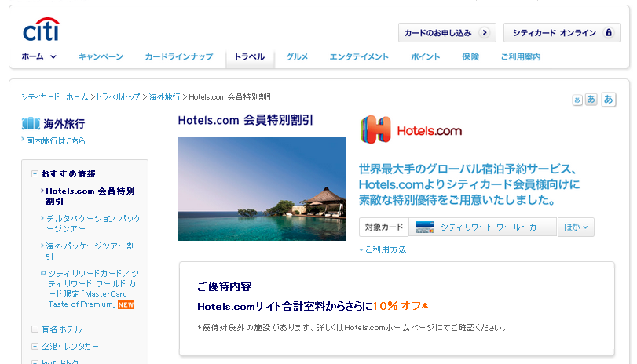Click the シティリワード ワールド カ card field
This screenshot has height=364, width=637.
click(483, 227)
